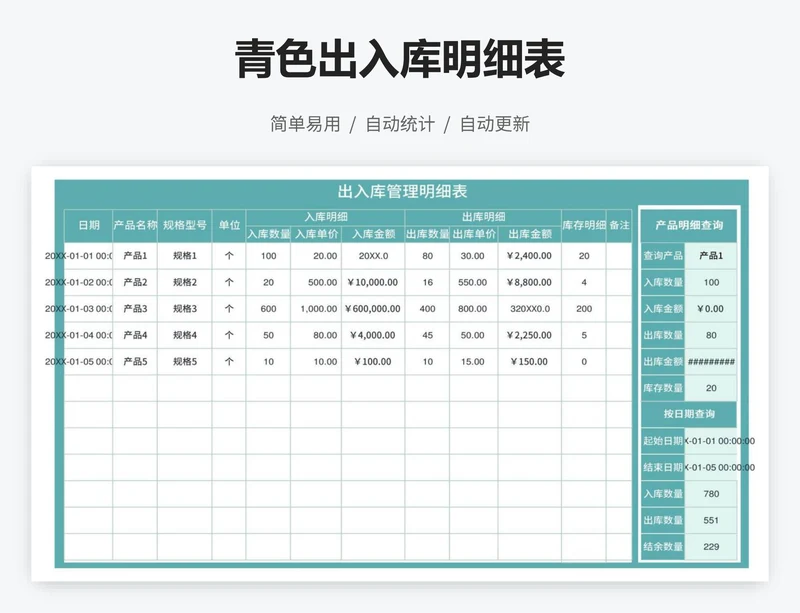Select the 规格型号 column header
Viewport: 800px width, 613px height.
(185, 226)
